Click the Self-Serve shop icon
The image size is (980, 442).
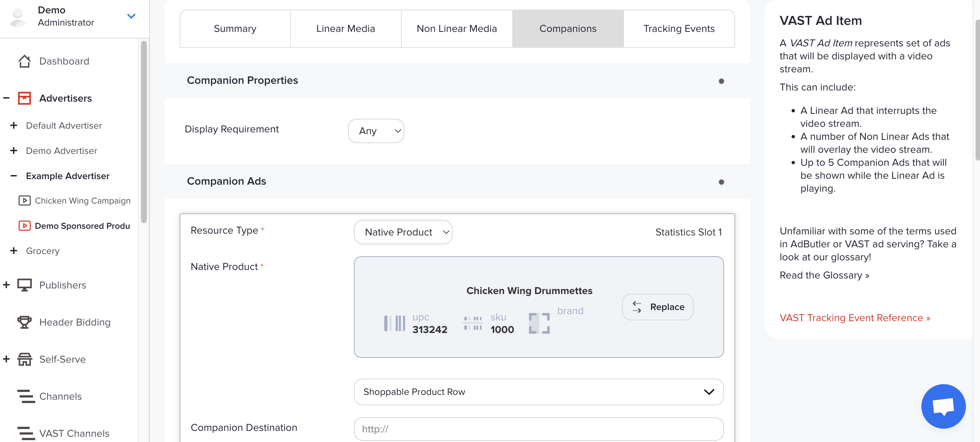24,359
